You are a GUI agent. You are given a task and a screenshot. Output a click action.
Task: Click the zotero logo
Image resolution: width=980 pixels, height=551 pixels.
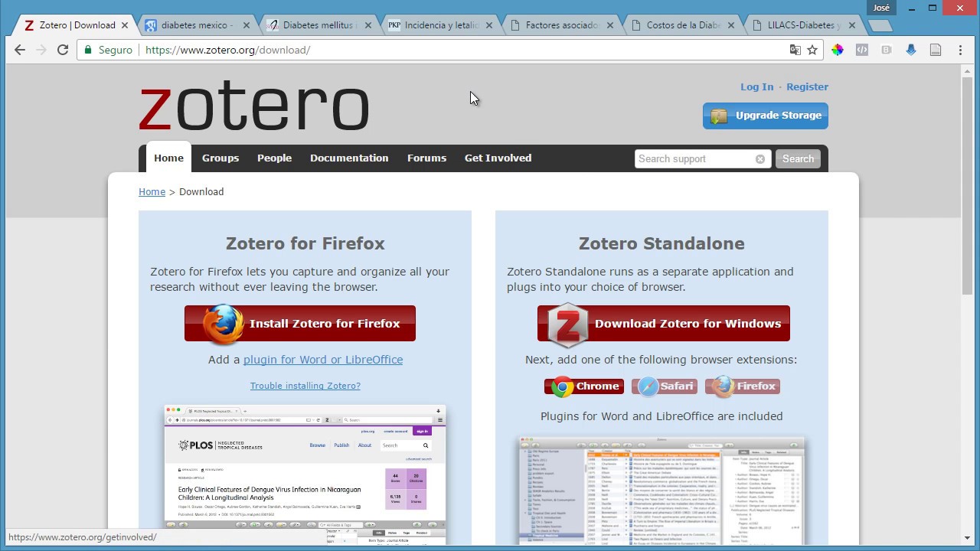[x=254, y=107]
